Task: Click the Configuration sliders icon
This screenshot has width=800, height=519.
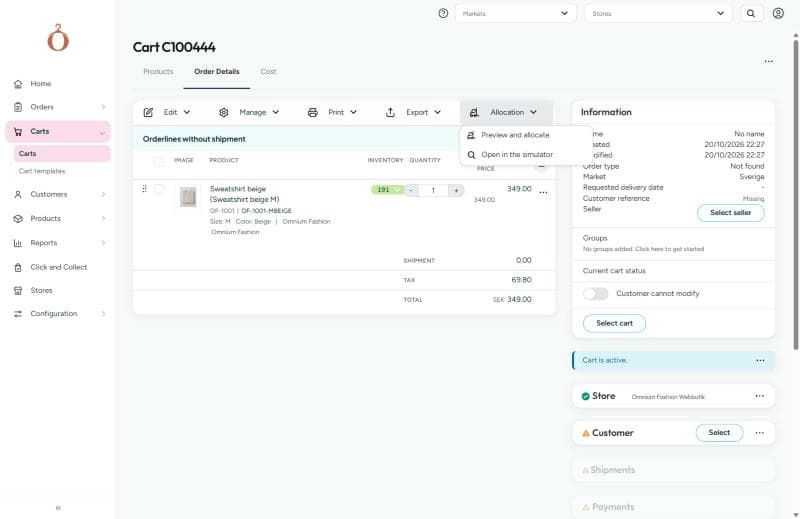Action: point(18,314)
